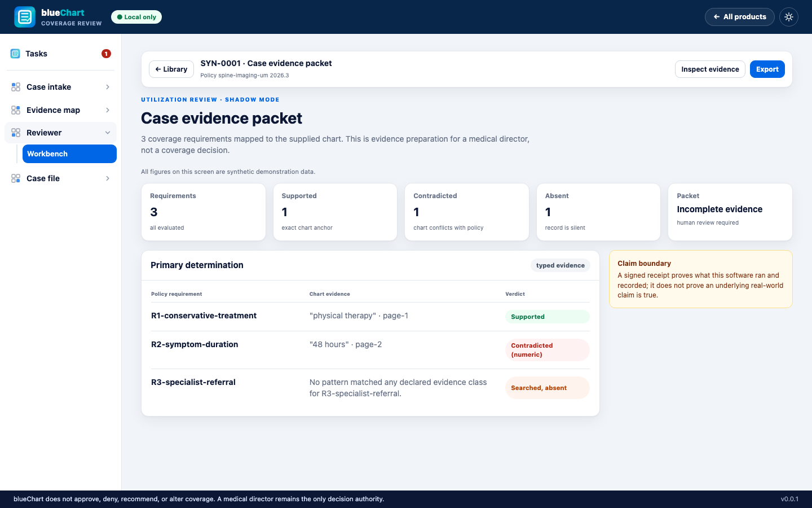Click the Local only status pill
The width and height of the screenshot is (812, 508).
pyautogui.click(x=136, y=17)
